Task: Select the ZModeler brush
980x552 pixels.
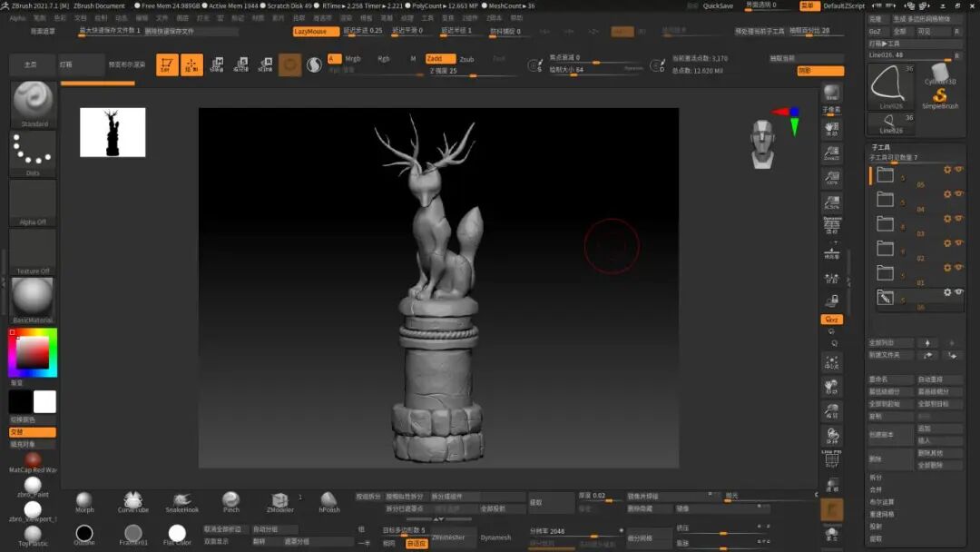Action: click(280, 502)
